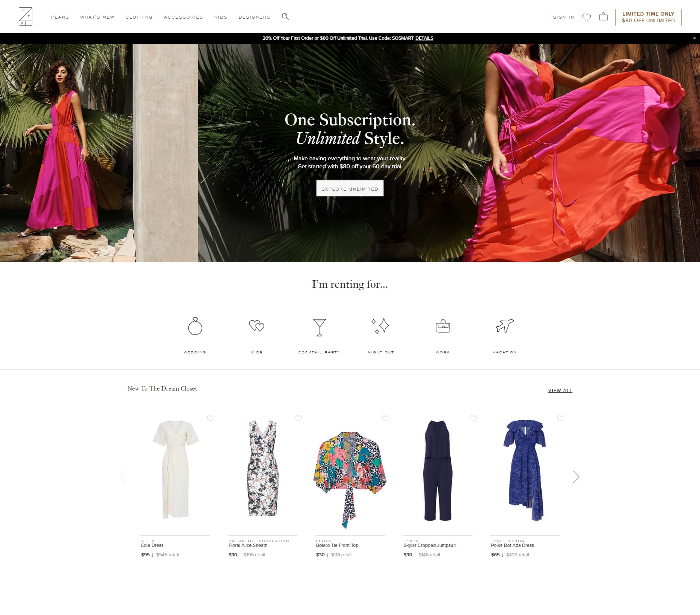The image size is (700, 615).
Task: Open the CLOTHING navigation menu
Action: (x=139, y=17)
